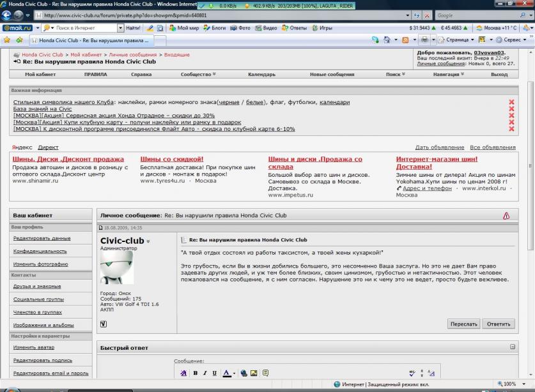Click the favorites star icon in browser toolbar
535x392 pixels.
coord(6,40)
